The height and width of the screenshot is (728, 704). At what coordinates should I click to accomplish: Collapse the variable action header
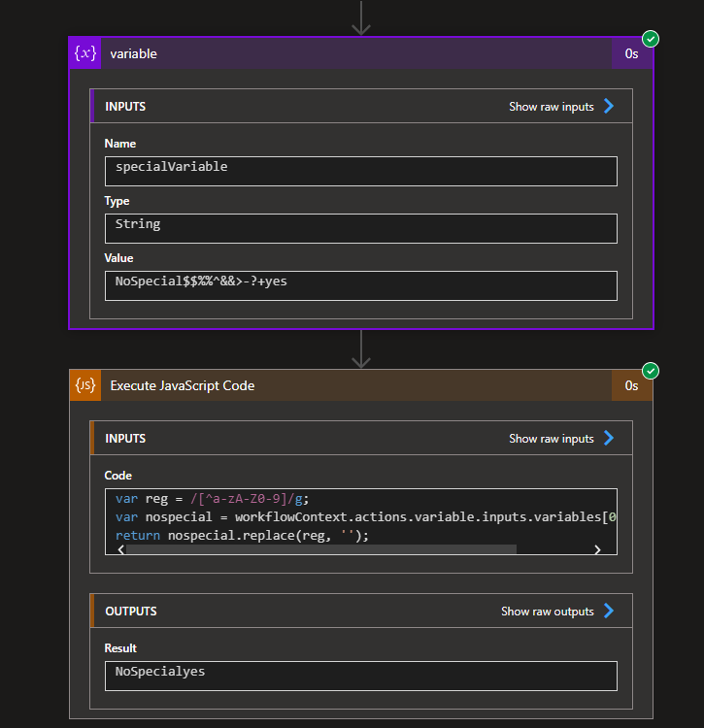361,53
